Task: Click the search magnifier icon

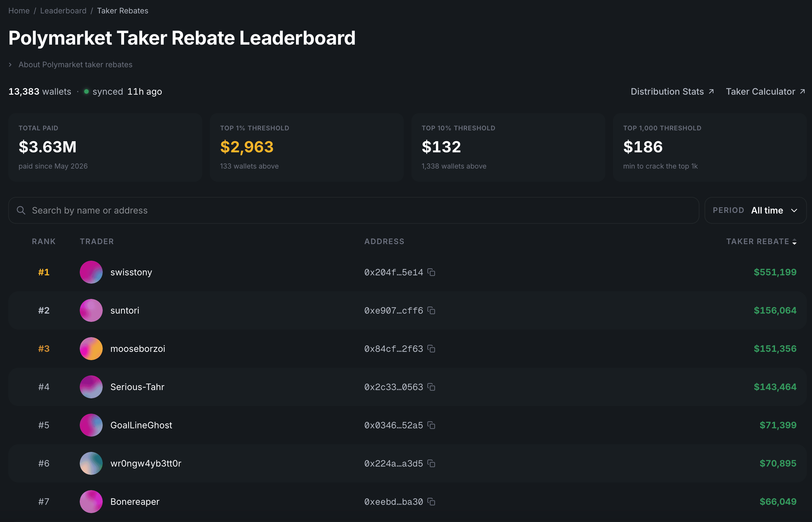Action: tap(21, 211)
